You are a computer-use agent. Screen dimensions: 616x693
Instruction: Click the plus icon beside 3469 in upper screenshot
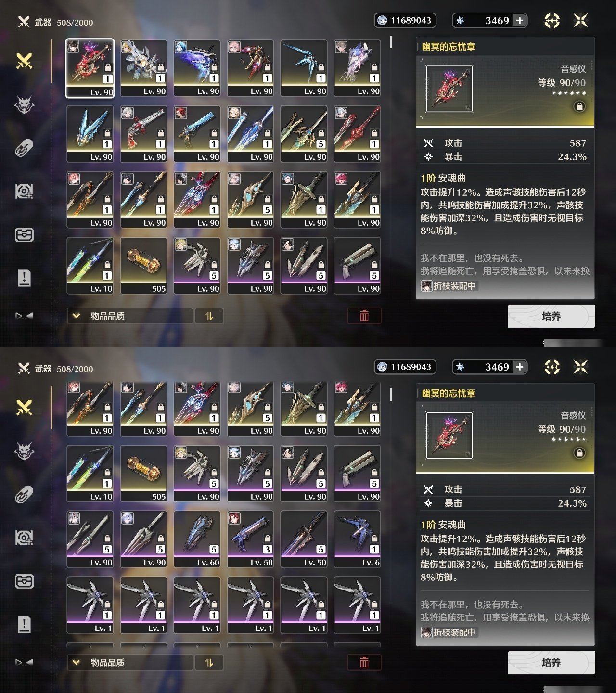[x=520, y=20]
